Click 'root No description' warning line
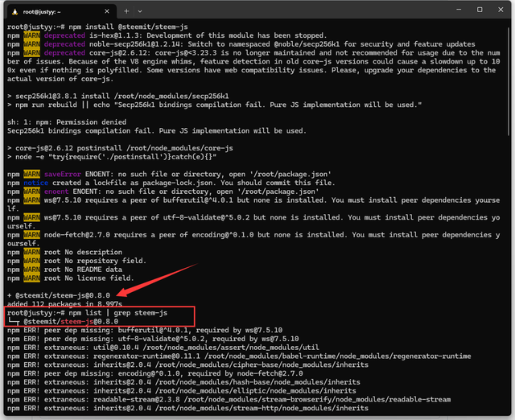515x420 pixels. click(64, 252)
